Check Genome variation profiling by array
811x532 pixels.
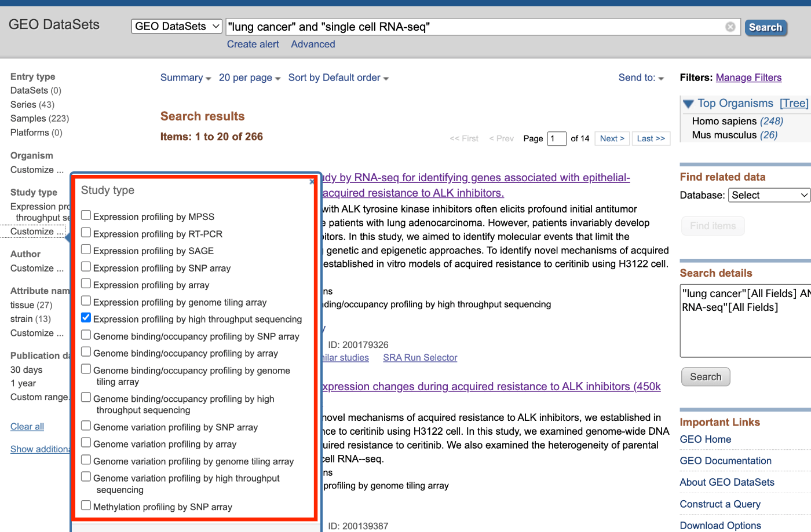tap(86, 443)
